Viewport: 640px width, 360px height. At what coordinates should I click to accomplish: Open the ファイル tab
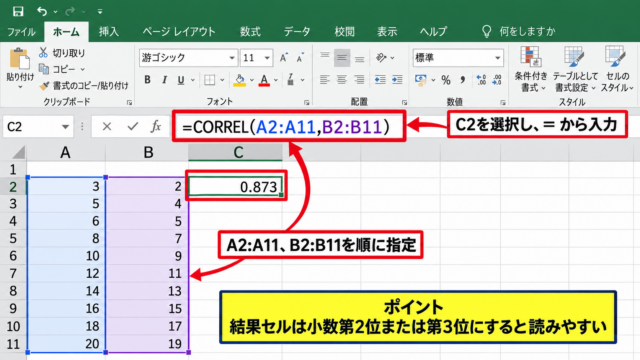(21, 31)
